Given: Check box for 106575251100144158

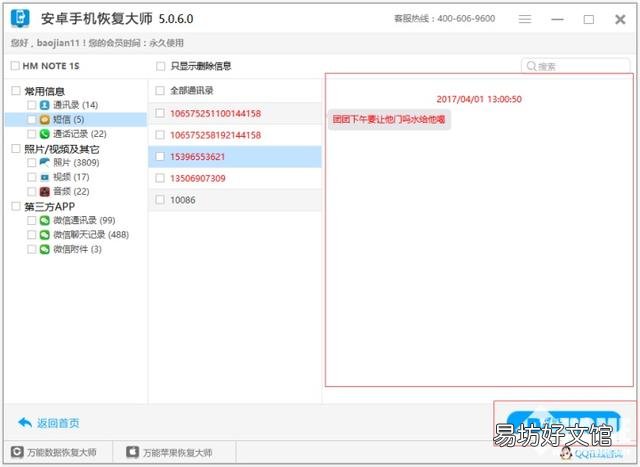Looking at the screenshot, I should click(x=160, y=113).
